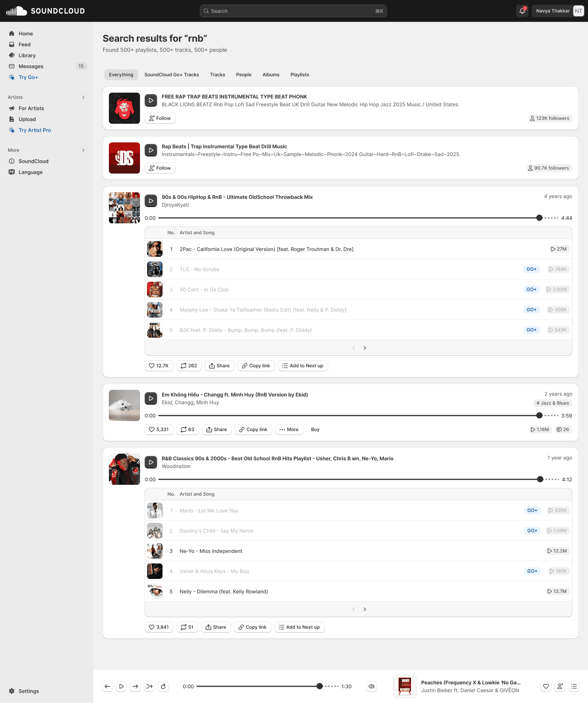Like Em Không Hiểu with 5,331 likes
The image size is (588, 703).
tap(159, 430)
